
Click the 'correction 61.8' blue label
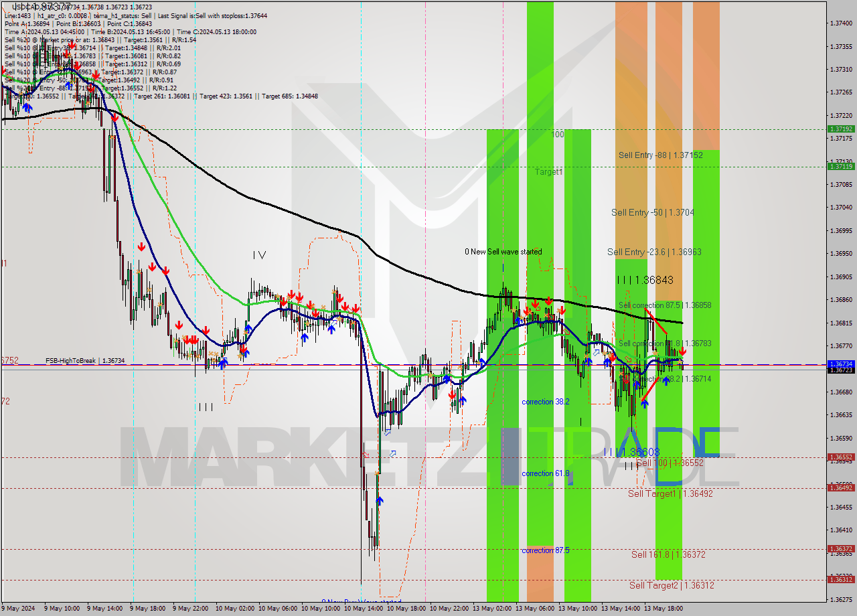pyautogui.click(x=546, y=473)
